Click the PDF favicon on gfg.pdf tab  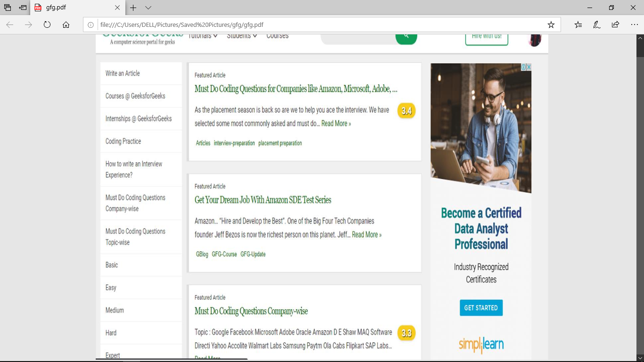click(x=38, y=8)
